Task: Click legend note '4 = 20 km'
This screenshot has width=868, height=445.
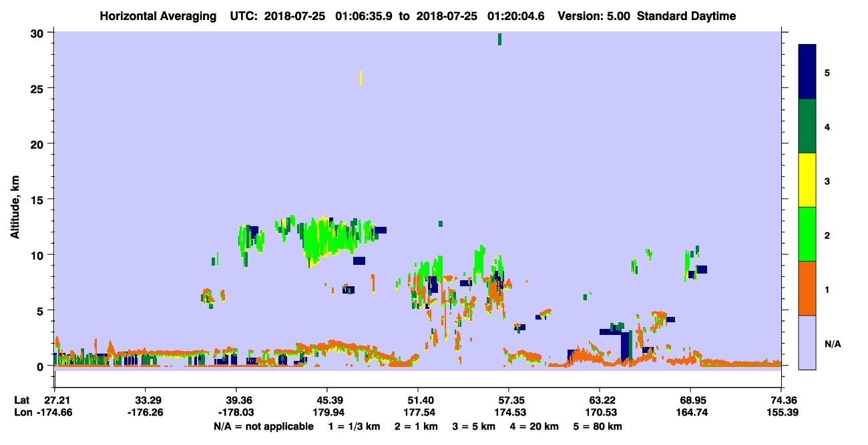Action: (534, 426)
